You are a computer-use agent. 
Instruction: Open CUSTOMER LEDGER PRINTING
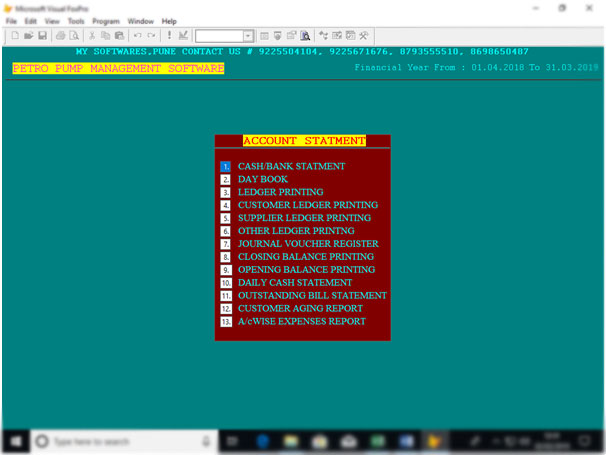click(308, 205)
